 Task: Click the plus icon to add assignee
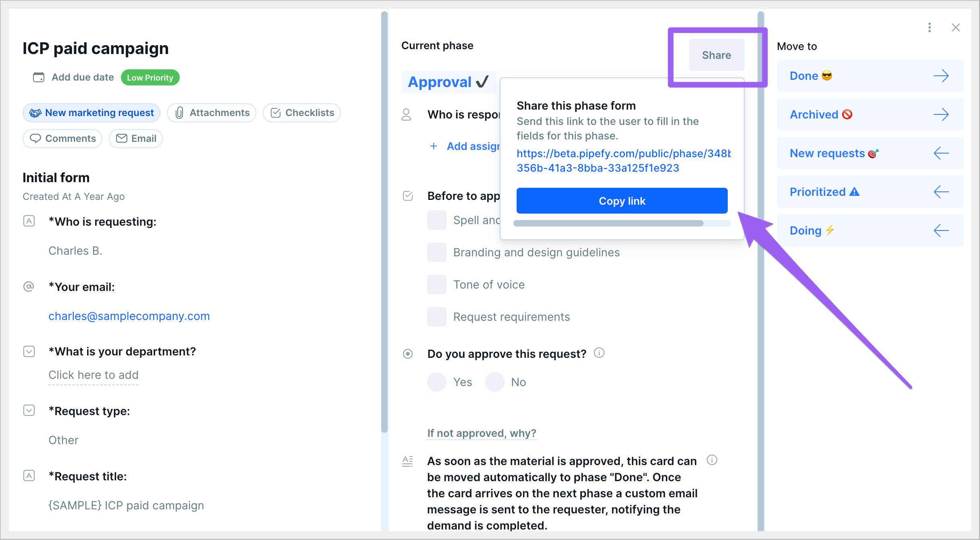click(x=434, y=146)
